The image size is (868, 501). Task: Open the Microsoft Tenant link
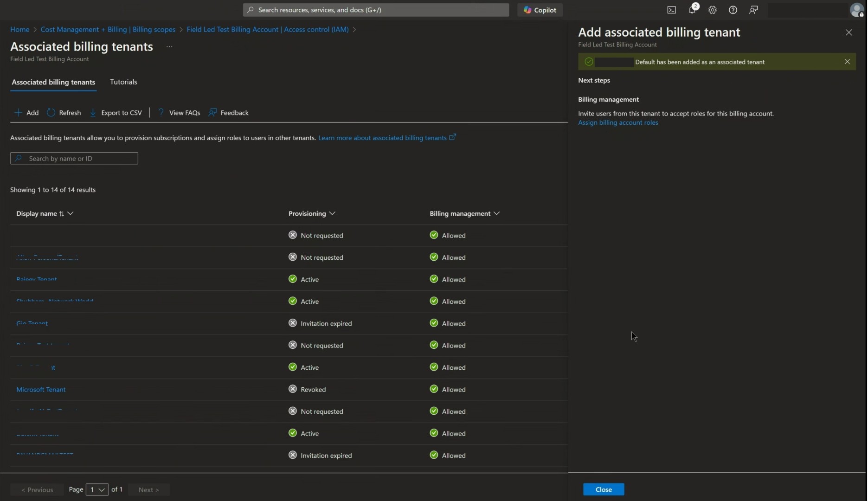[x=41, y=390]
